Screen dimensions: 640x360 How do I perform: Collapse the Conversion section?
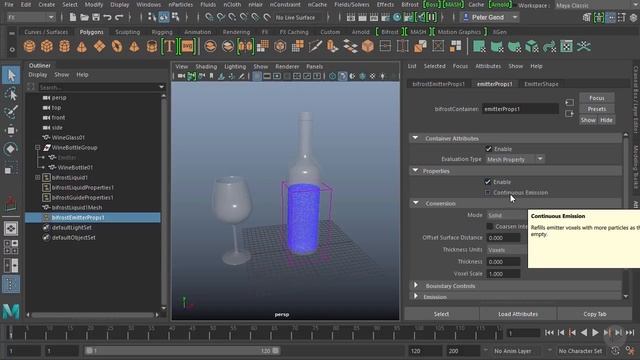point(416,203)
